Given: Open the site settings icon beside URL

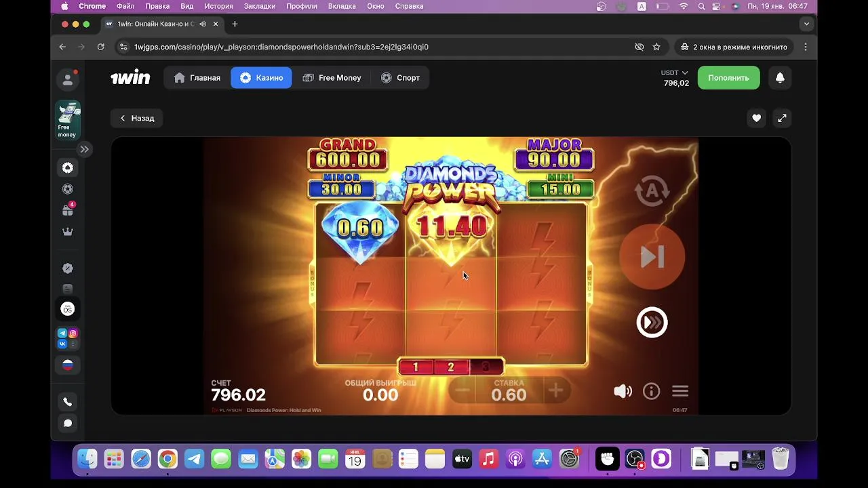Looking at the screenshot, I should (123, 47).
